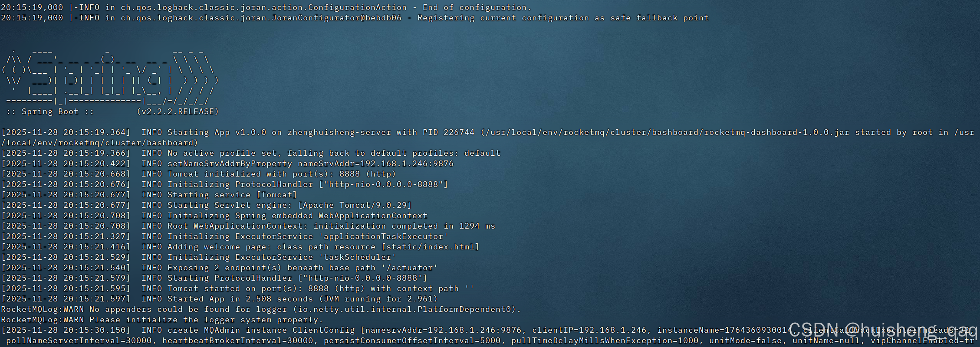The width and height of the screenshot is (980, 347).
Task: Click the 'End of configuration.' log line
Action: point(266,7)
